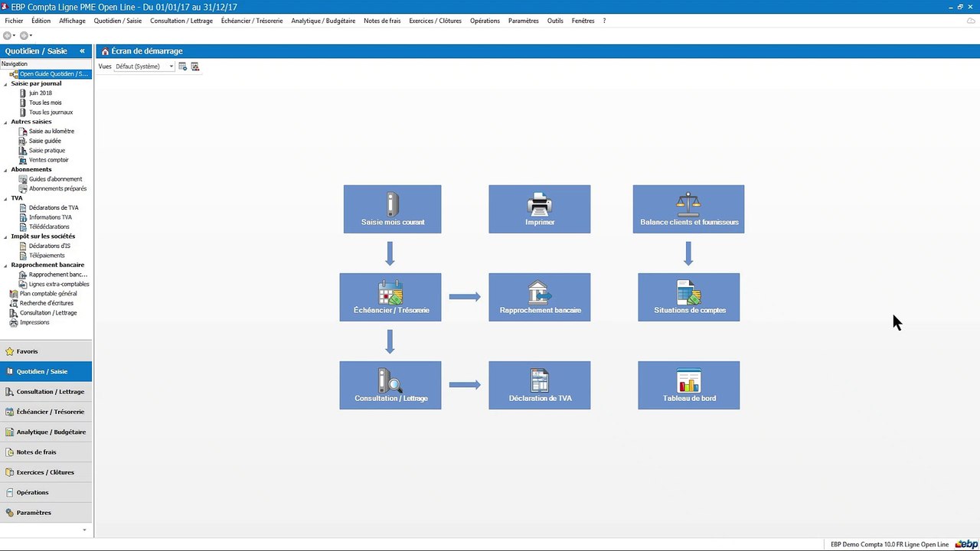The image size is (980, 551).
Task: Open the Tableau de bord tile
Action: tap(689, 385)
